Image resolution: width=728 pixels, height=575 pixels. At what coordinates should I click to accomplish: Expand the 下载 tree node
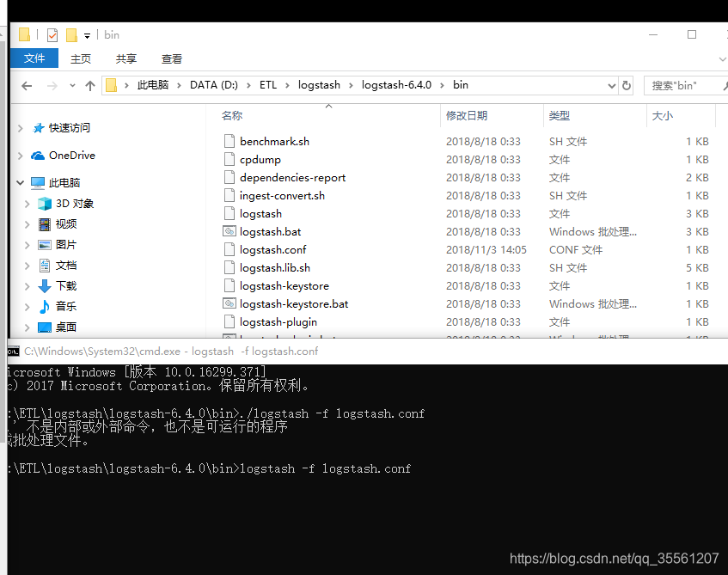pyautogui.click(x=28, y=286)
